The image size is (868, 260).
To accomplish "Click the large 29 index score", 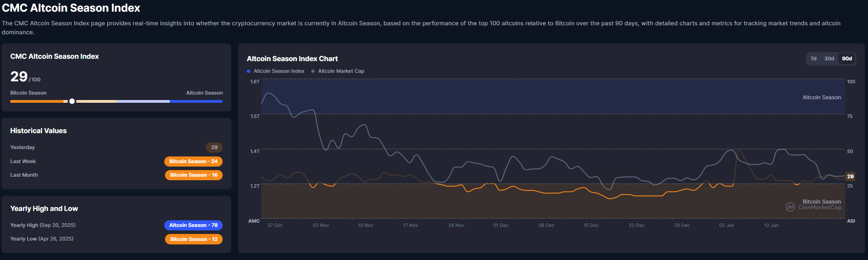I will pyautogui.click(x=19, y=77).
